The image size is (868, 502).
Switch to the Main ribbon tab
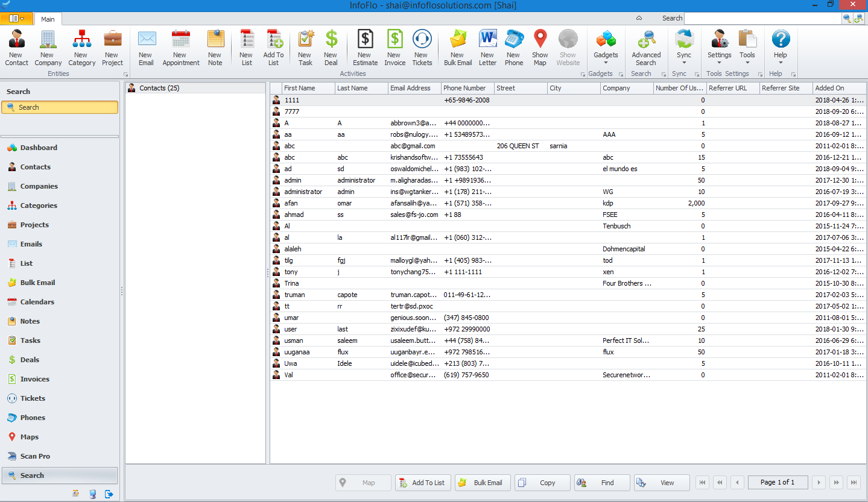[48, 19]
